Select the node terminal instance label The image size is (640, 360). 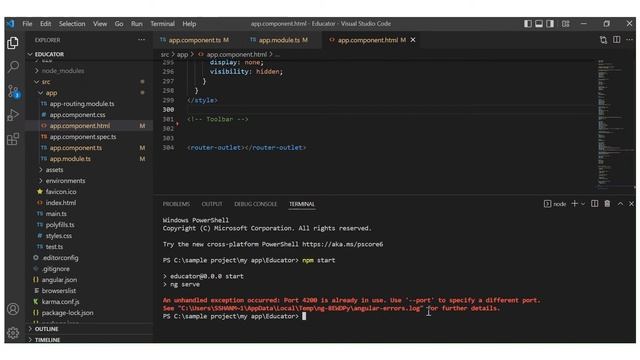point(555,204)
